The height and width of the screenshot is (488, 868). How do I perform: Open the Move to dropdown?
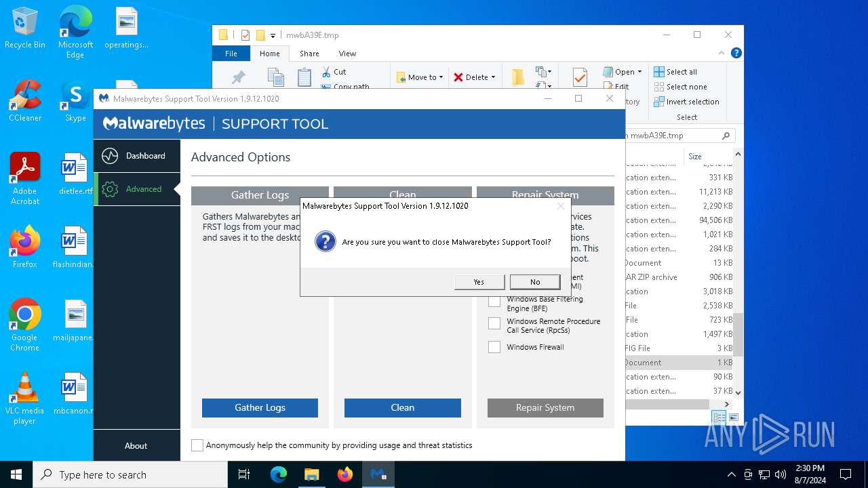[x=420, y=77]
